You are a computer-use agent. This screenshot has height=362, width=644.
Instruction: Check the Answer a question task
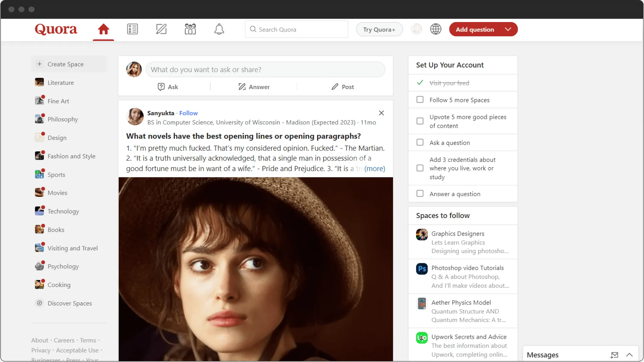pyautogui.click(x=420, y=193)
